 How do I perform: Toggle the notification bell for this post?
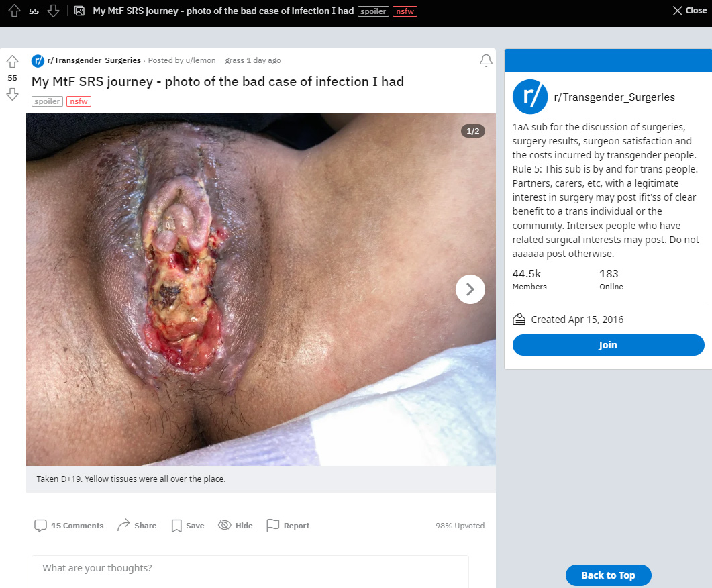[x=486, y=60]
